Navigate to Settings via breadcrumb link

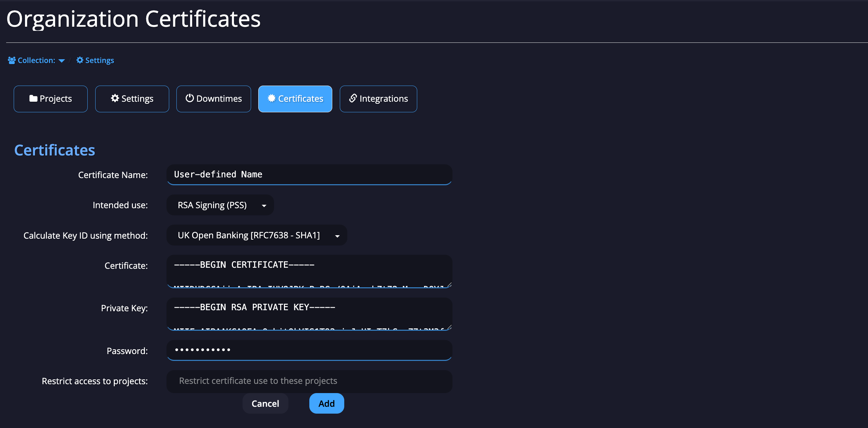[x=99, y=60]
